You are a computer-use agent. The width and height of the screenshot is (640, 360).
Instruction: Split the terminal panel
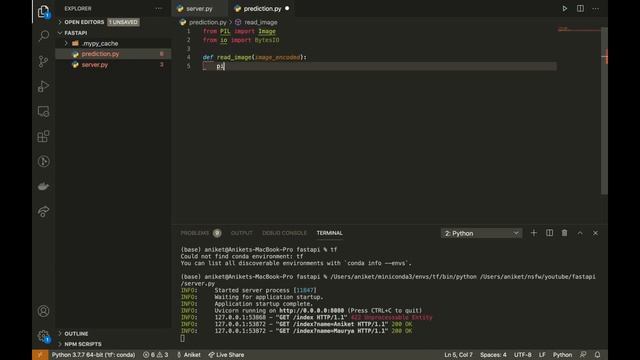(x=549, y=233)
